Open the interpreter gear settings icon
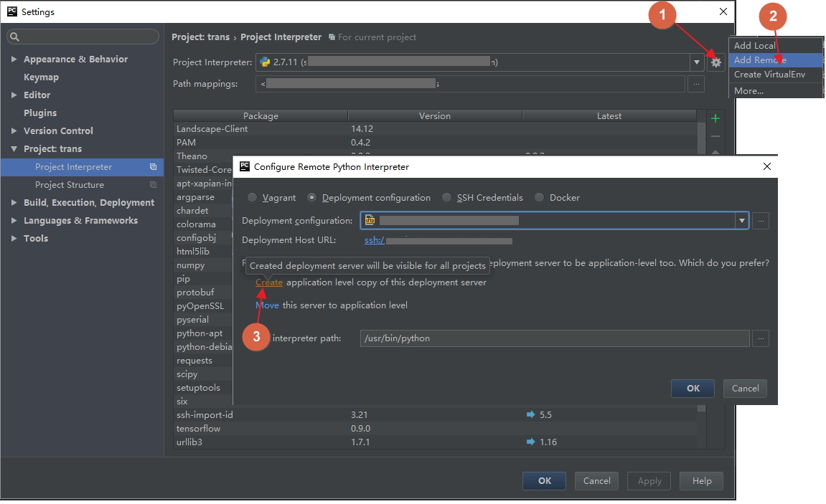Screen dimensions: 826x504 715,62
